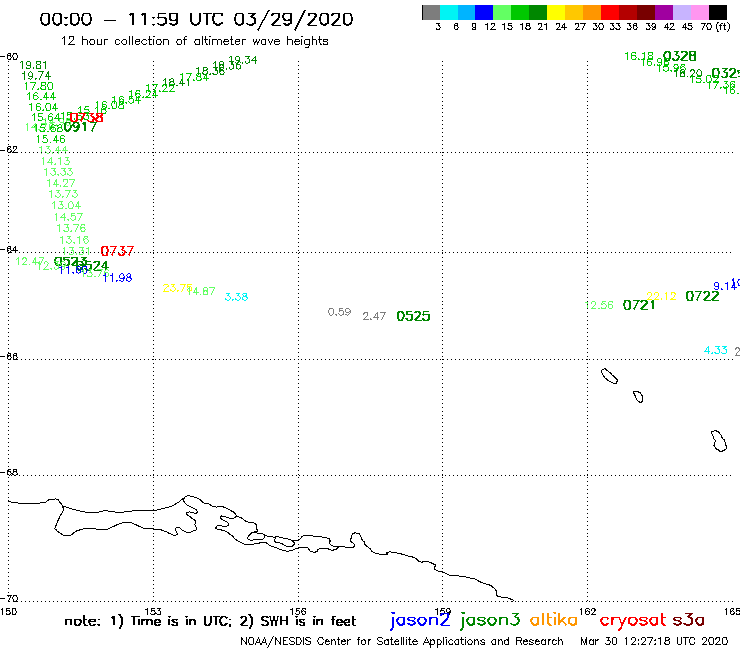Image resolution: width=740 pixels, height=650 pixels.
Task: Click the jason2 satellite legend label
Action: (x=420, y=620)
